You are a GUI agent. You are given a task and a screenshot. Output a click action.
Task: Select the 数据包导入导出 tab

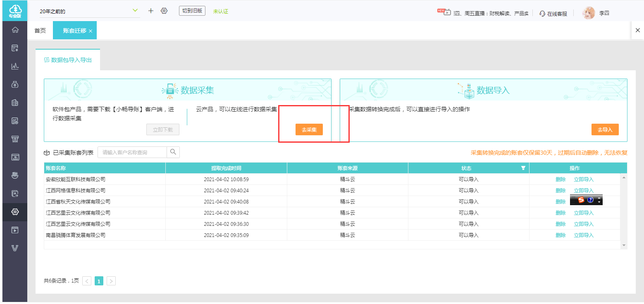point(68,60)
